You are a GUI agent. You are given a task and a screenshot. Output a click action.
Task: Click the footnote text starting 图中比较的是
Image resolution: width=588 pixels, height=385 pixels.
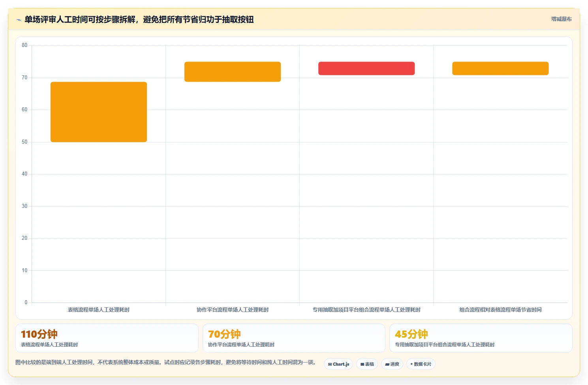coord(165,362)
